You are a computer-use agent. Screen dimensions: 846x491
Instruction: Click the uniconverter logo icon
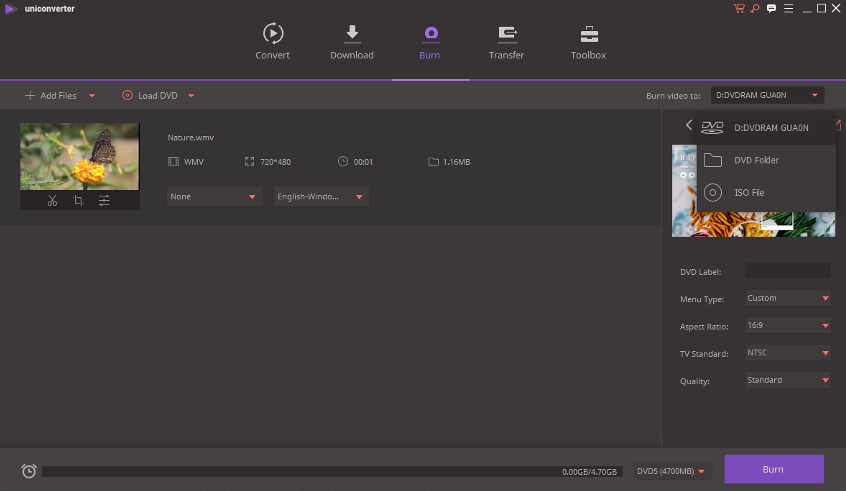pos(10,9)
